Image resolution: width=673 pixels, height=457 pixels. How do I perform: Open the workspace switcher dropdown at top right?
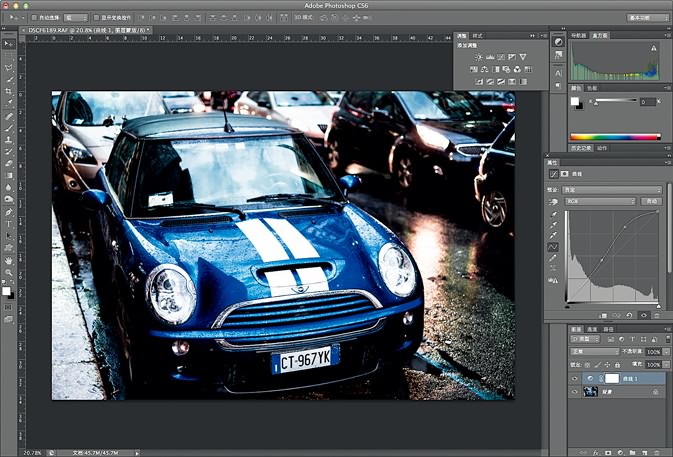[x=647, y=18]
